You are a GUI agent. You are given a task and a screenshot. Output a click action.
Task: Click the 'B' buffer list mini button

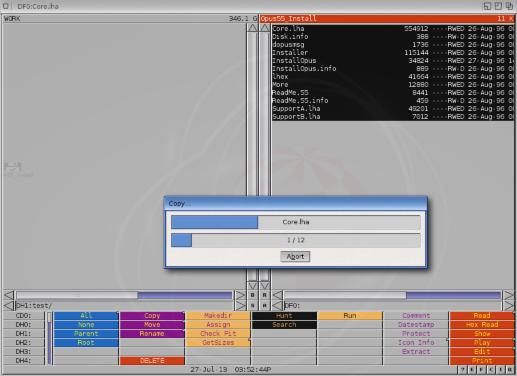tap(252, 295)
